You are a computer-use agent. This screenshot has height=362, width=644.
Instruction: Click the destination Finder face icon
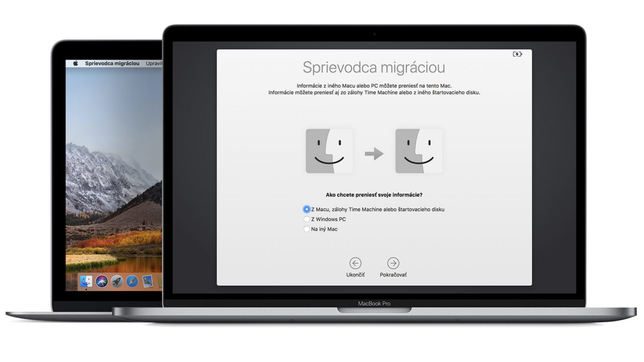pyautogui.click(x=419, y=151)
